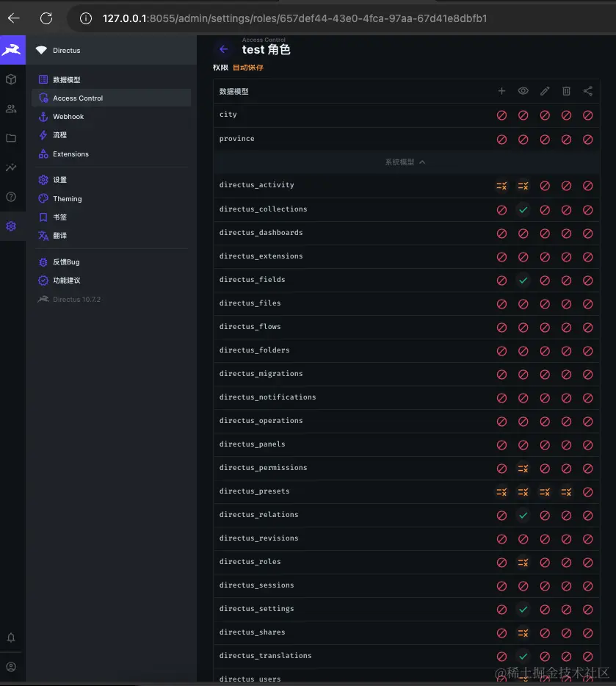Open the 数据模型 settings menu item
The image size is (616, 686).
[x=111, y=79]
